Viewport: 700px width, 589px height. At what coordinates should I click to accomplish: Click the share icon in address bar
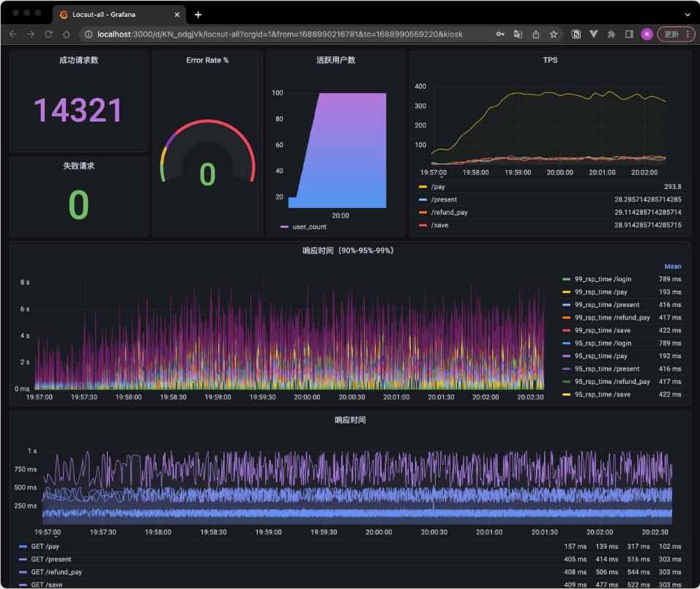536,34
